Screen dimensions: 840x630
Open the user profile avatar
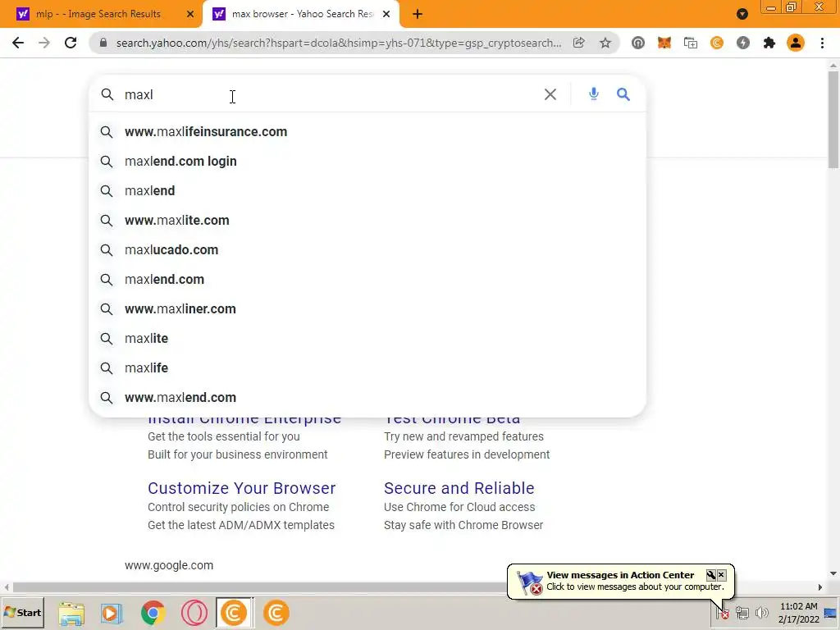pos(796,43)
